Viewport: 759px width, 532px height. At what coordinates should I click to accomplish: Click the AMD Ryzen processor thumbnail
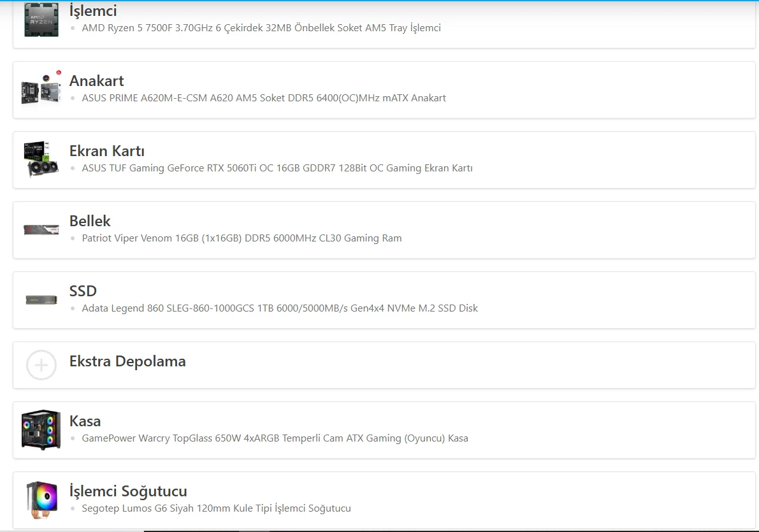41,20
